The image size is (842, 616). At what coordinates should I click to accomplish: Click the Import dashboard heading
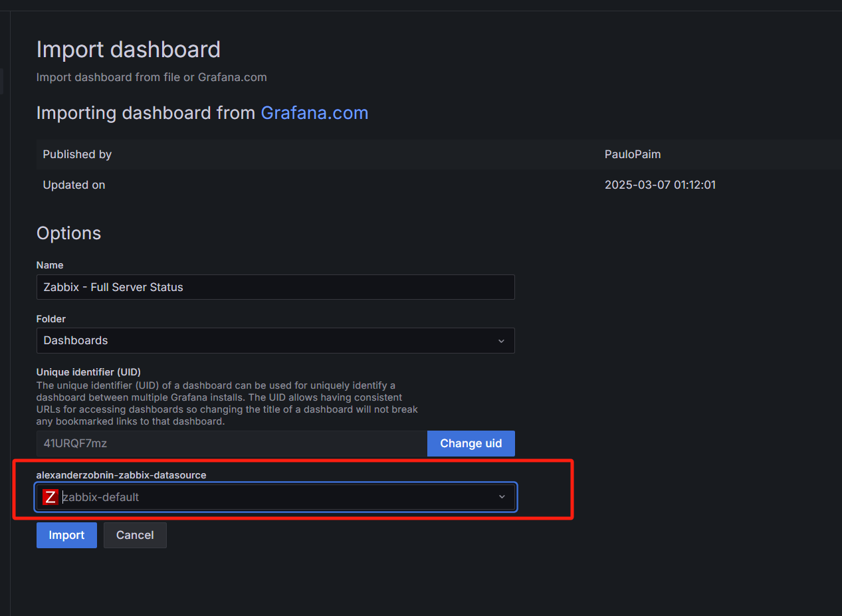pyautogui.click(x=128, y=50)
